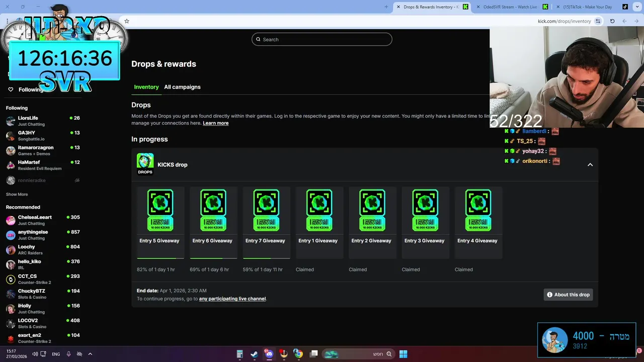Open GA3HY channel avatar in sidebar

pos(11,136)
